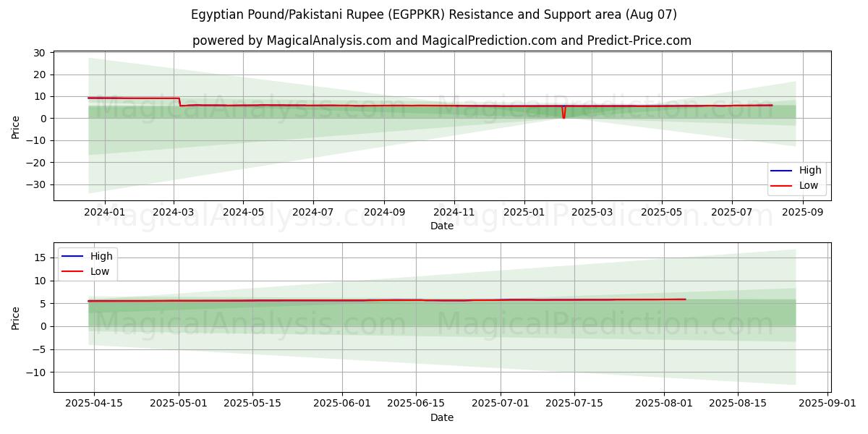The width and height of the screenshot is (868, 434).
Task: Click the '2024-07' date tick label
Action: point(313,213)
